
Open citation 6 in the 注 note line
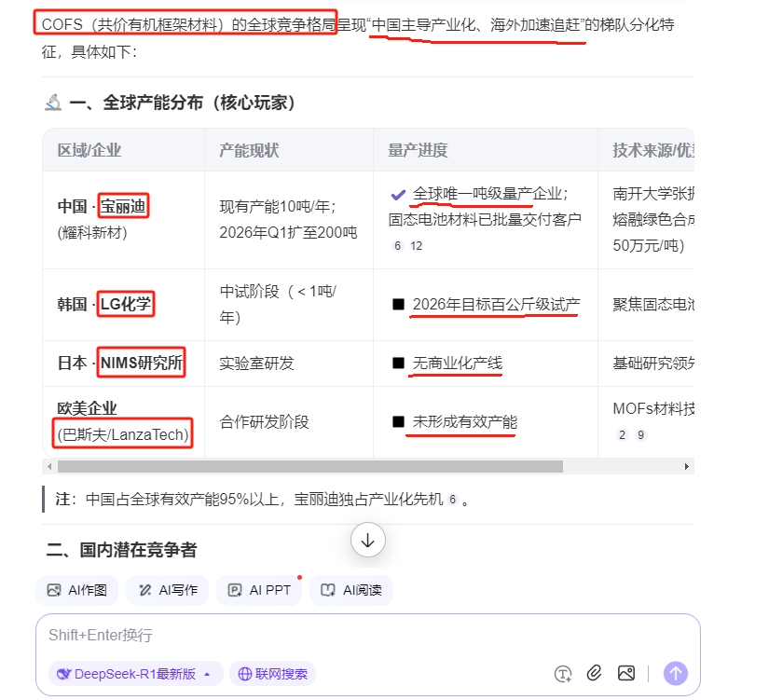point(452,500)
